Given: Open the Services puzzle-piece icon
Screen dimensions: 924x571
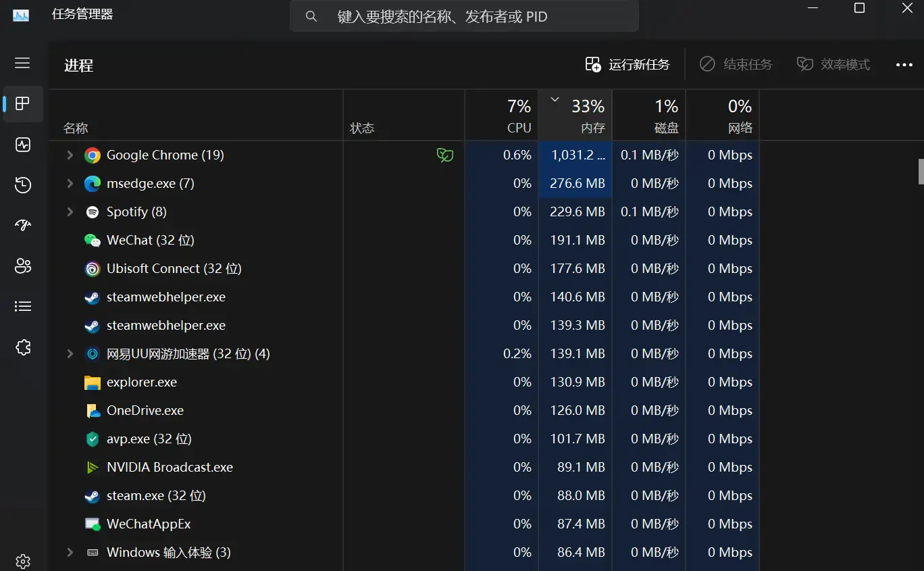Looking at the screenshot, I should 23,347.
